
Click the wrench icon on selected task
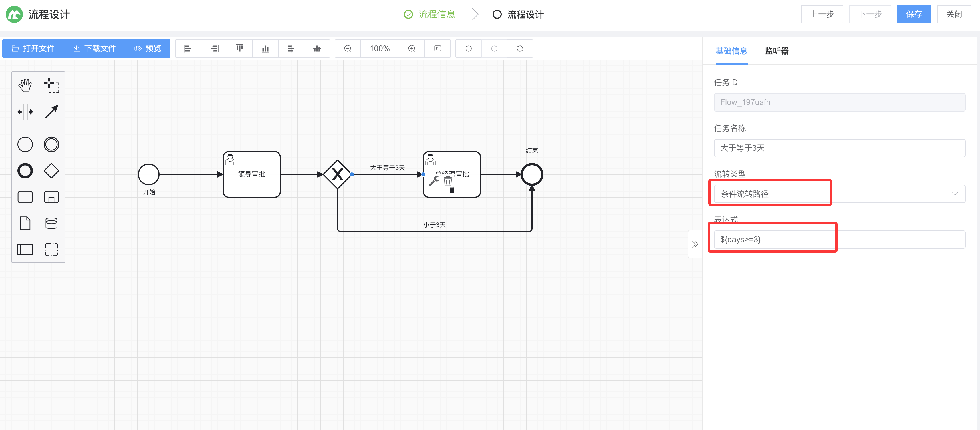pos(434,181)
